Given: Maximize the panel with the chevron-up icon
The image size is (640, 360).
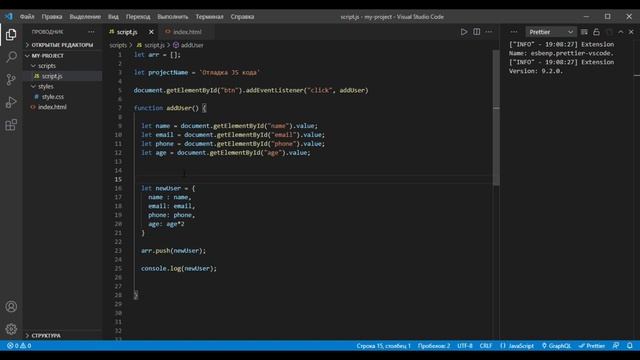Looking at the screenshot, I should pos(620,32).
